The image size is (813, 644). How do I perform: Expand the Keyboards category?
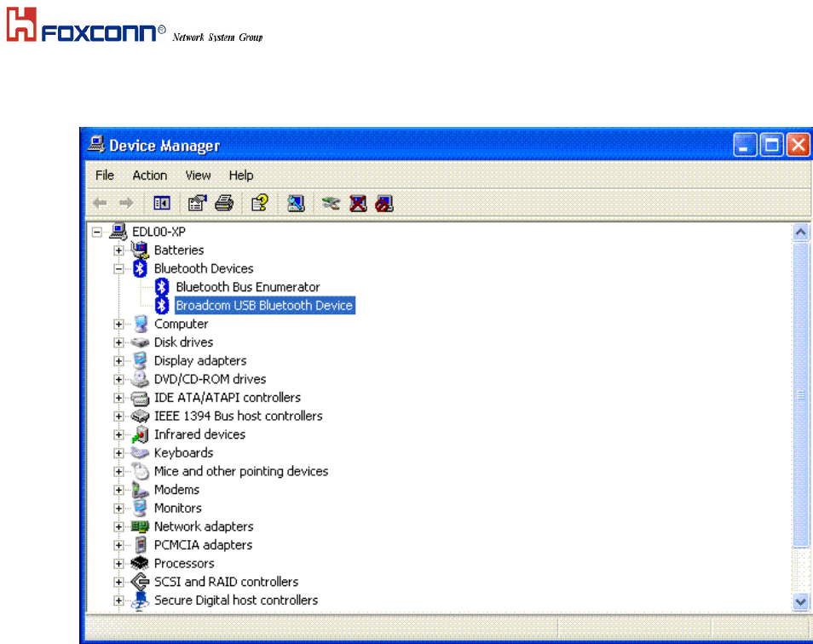118,453
